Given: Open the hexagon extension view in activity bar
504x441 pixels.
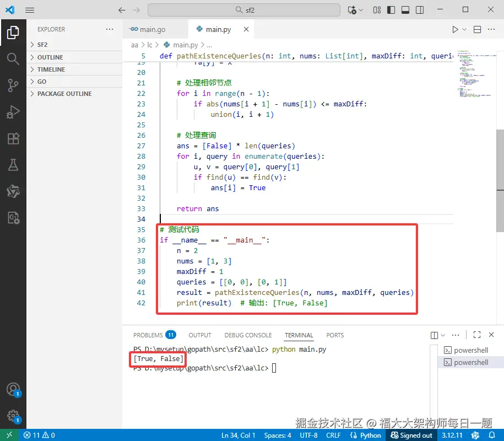Looking at the screenshot, I should 13,191.
